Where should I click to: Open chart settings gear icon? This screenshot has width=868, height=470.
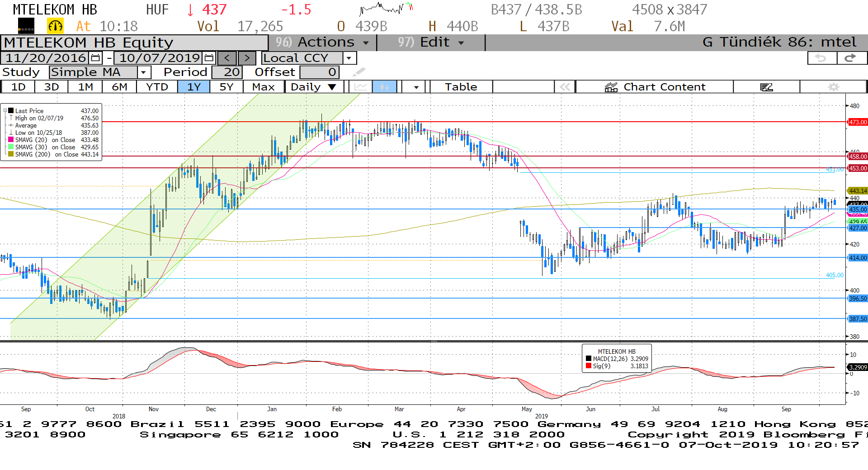(834, 87)
